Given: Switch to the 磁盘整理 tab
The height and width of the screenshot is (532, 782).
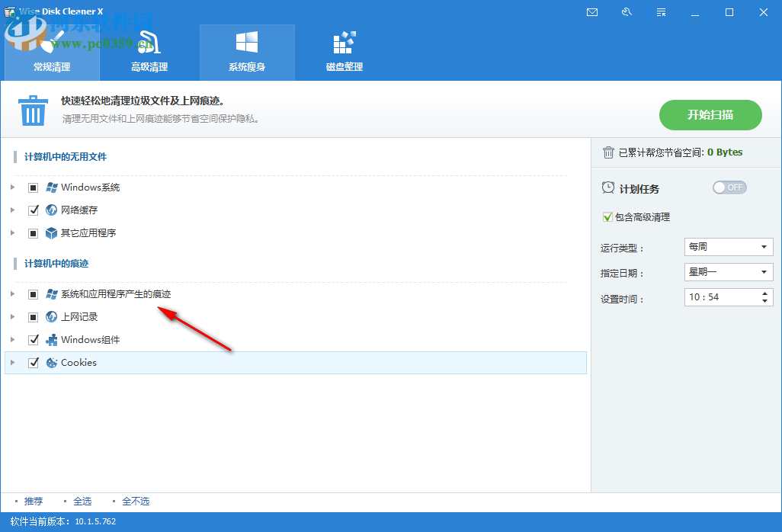Looking at the screenshot, I should (x=345, y=53).
